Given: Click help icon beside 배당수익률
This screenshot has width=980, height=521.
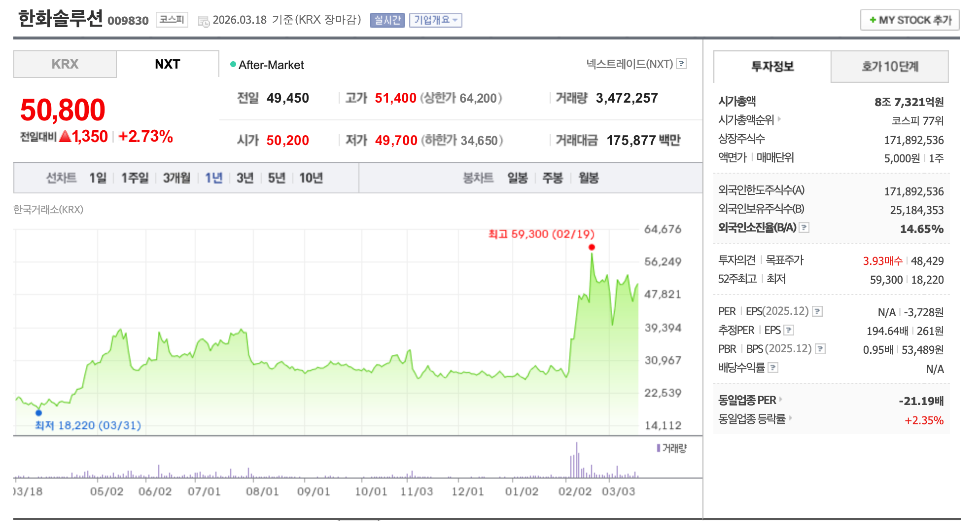Looking at the screenshot, I should 773,368.
